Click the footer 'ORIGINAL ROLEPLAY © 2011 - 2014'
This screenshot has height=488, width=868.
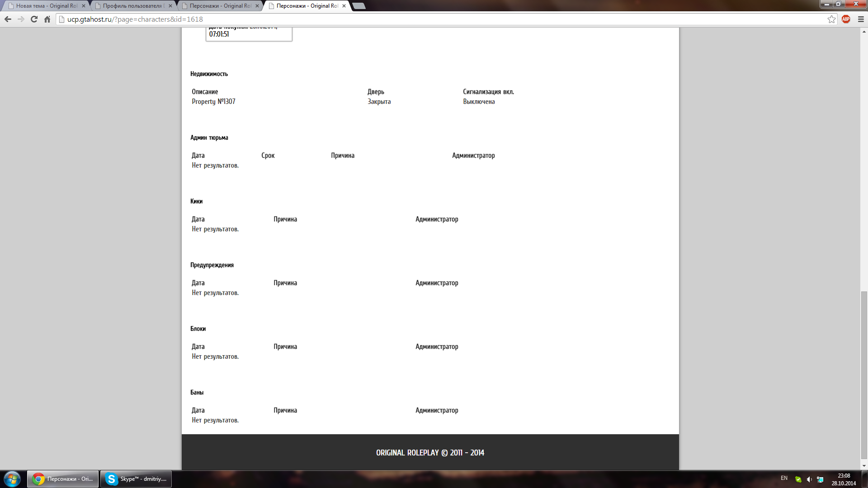pos(430,453)
